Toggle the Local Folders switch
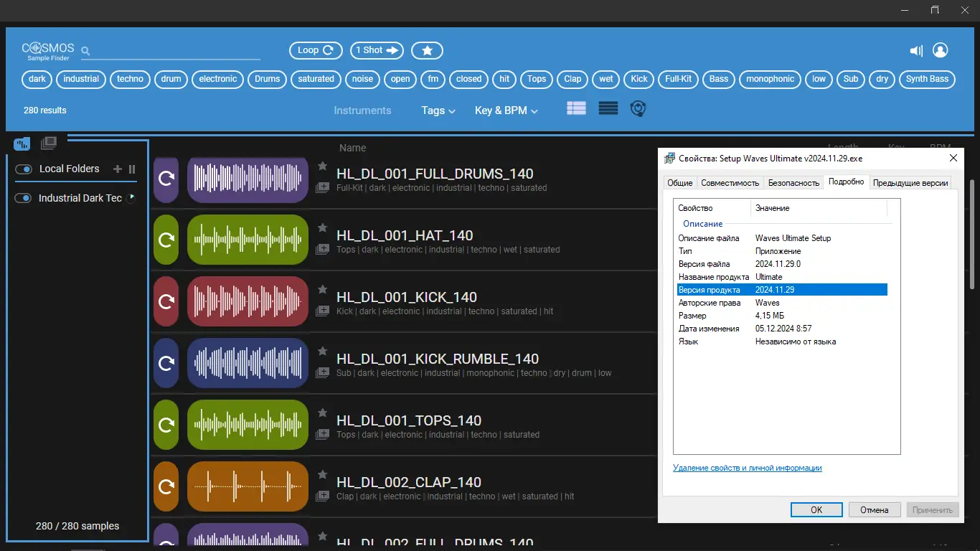Viewport: 980px width, 551px height. [x=24, y=169]
